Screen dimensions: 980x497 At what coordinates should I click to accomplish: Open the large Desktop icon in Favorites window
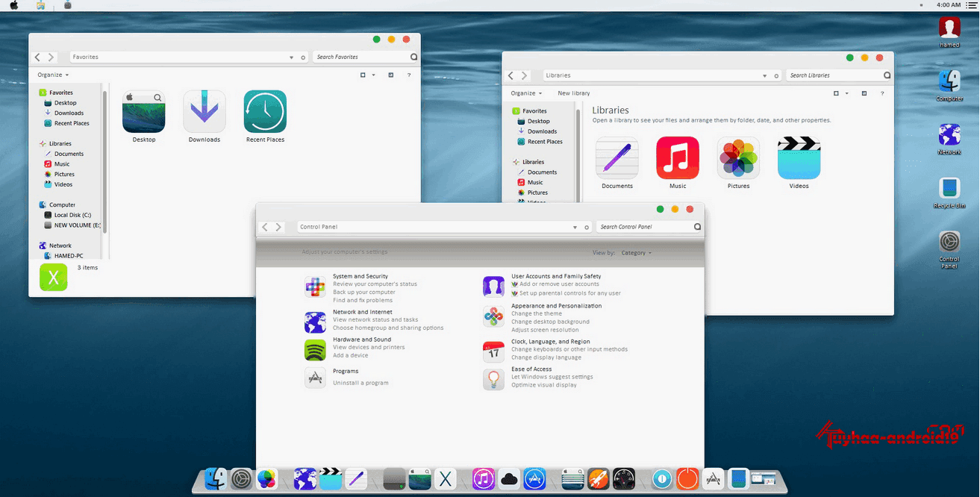pyautogui.click(x=143, y=111)
